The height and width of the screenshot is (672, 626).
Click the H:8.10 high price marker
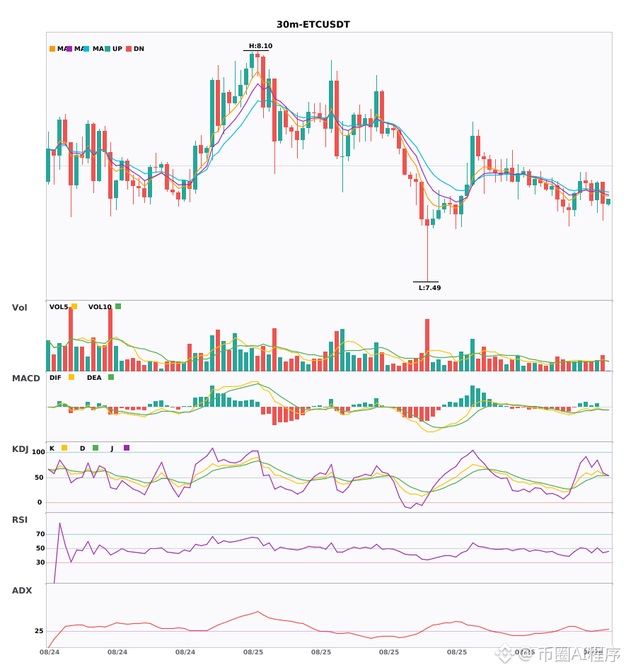click(x=260, y=46)
